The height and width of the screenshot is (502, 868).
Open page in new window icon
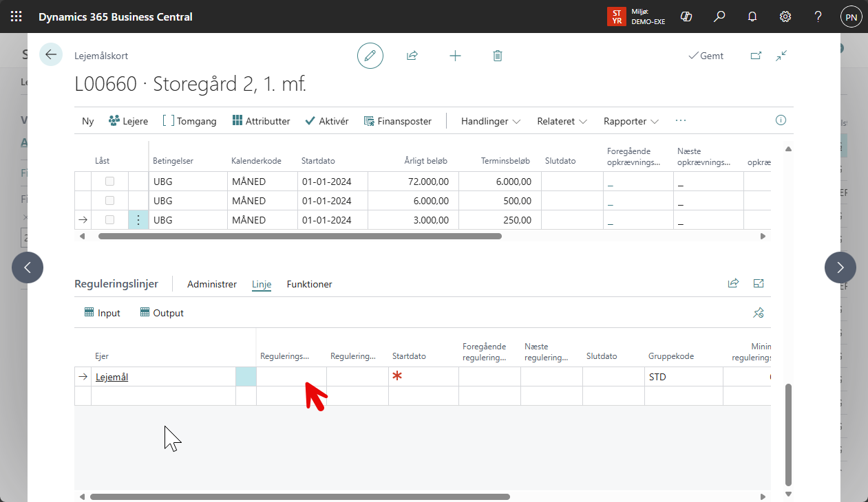pyautogui.click(x=756, y=56)
